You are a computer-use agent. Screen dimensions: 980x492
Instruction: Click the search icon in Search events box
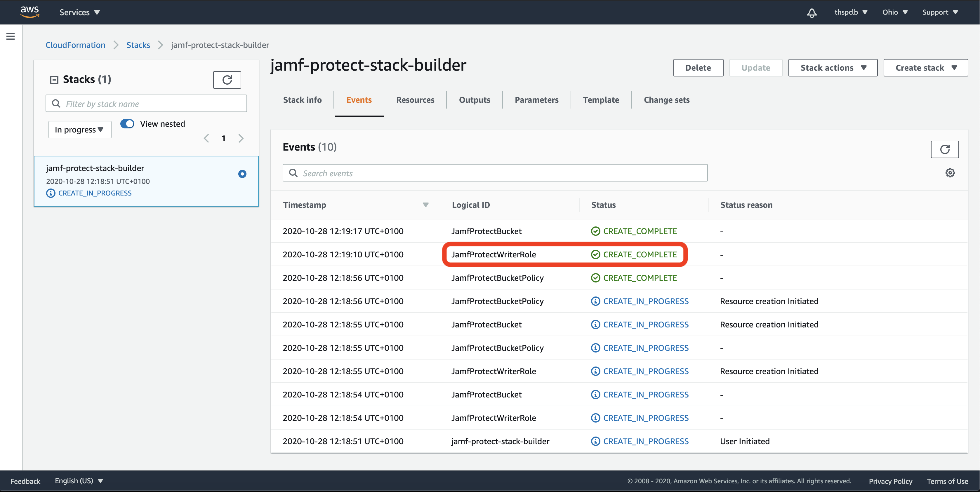(x=293, y=173)
